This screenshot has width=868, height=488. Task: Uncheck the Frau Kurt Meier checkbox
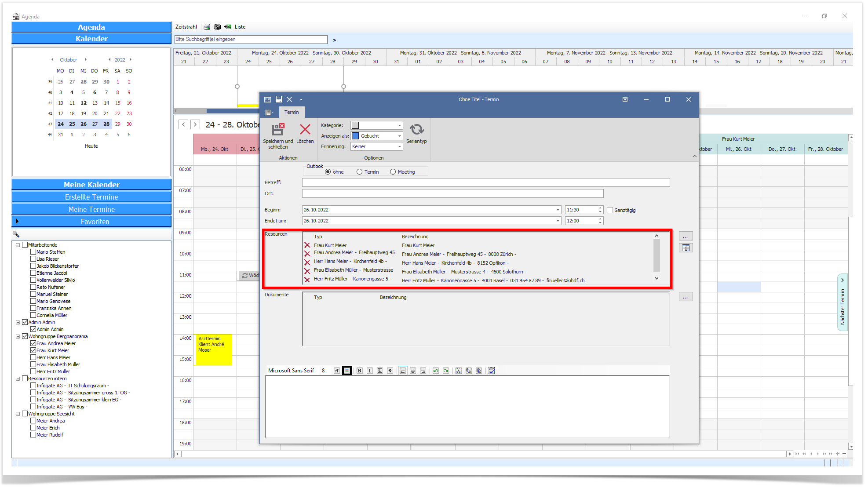point(33,350)
